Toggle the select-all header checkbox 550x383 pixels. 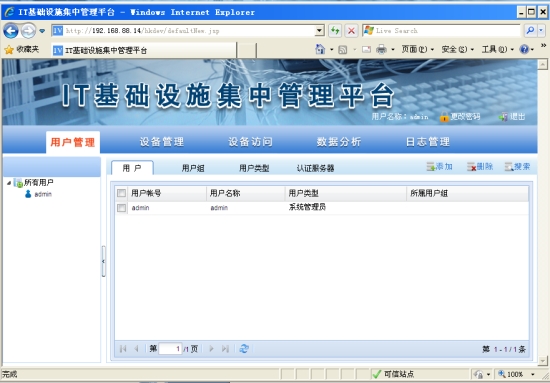click(x=121, y=193)
